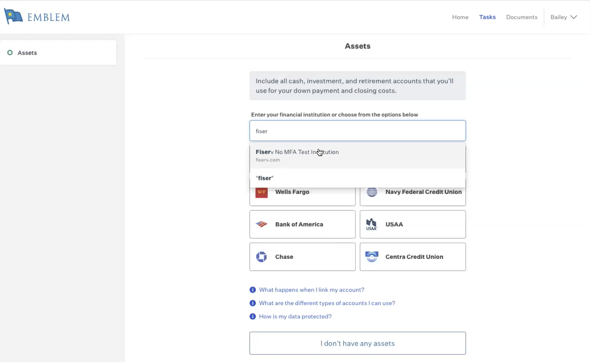The height and width of the screenshot is (364, 591).
Task: Select Fiserv No MFA Test Institution suggestion
Action: point(358,155)
